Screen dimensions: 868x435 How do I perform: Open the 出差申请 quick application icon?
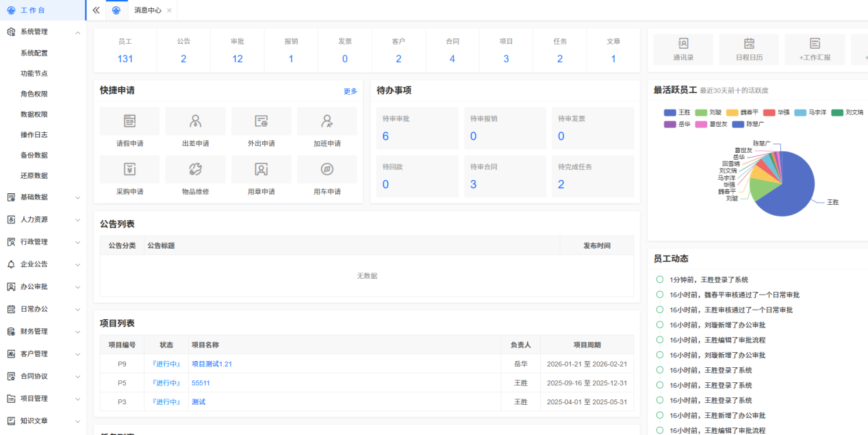[195, 121]
